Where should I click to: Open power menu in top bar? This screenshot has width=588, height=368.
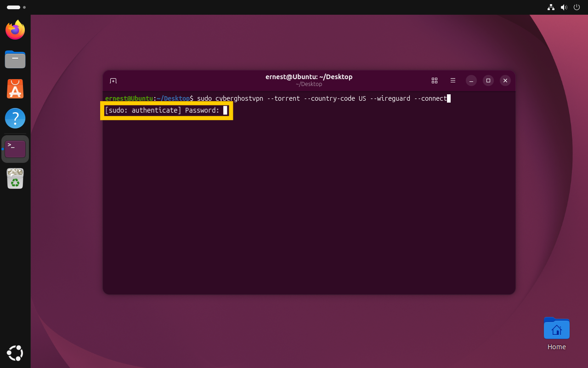point(577,7)
